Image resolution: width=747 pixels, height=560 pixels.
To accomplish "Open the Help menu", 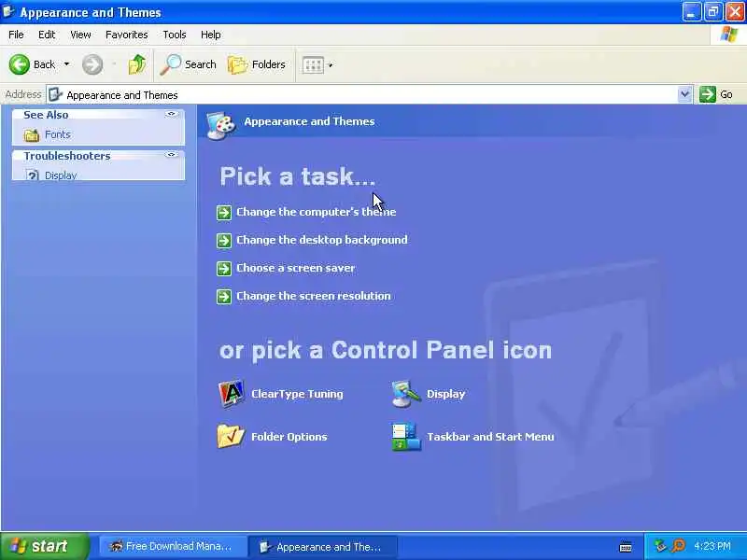I will pyautogui.click(x=210, y=35).
